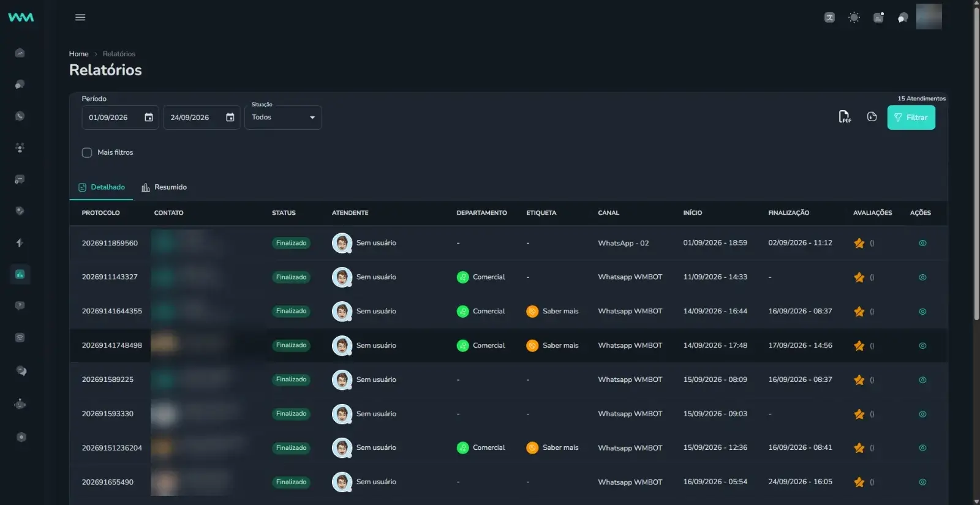The width and height of the screenshot is (980, 505).
Task: Click the WhatsApp - 02 channel cell
Action: coord(623,243)
